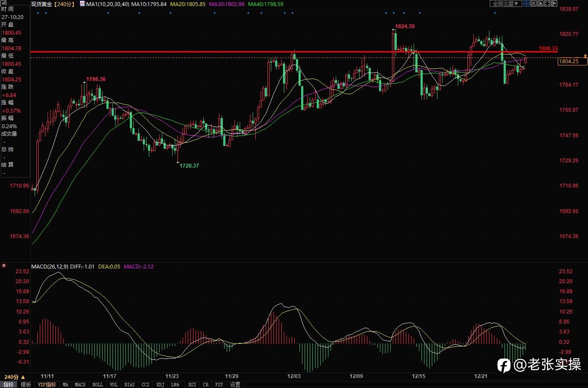Click the 12/21 date on time axis
This screenshot has width=588, height=388.
(x=481, y=376)
